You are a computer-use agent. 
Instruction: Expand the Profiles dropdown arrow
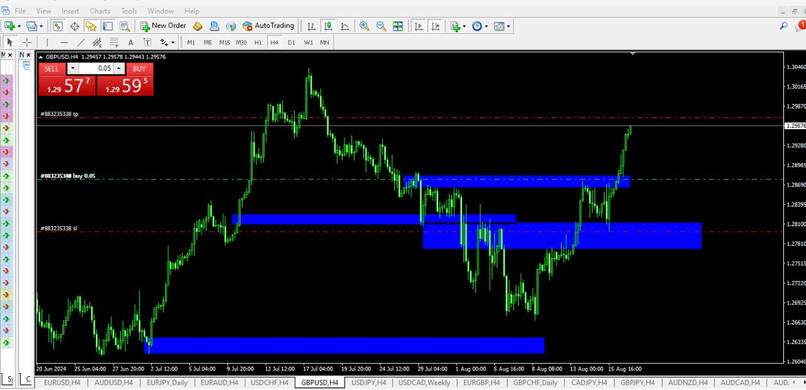click(x=42, y=26)
